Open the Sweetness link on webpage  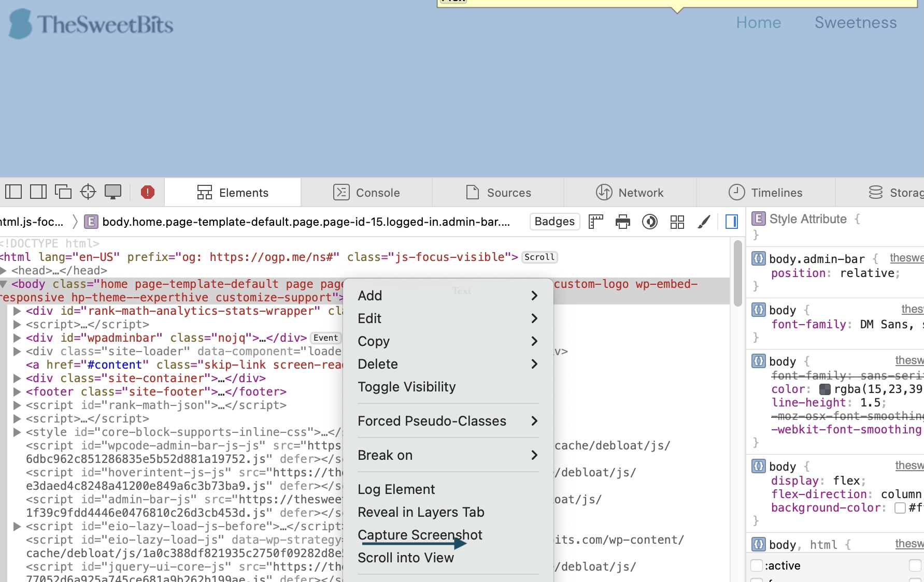pos(856,22)
